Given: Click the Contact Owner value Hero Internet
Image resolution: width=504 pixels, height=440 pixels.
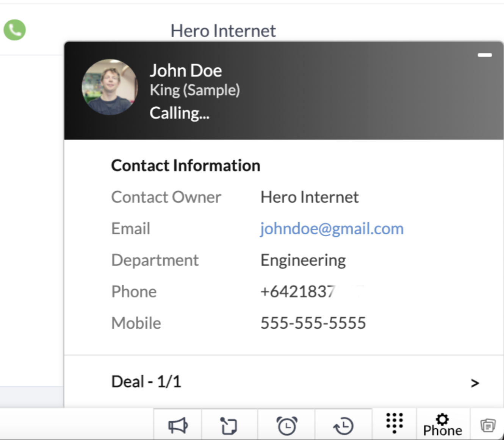Looking at the screenshot, I should 309,197.
